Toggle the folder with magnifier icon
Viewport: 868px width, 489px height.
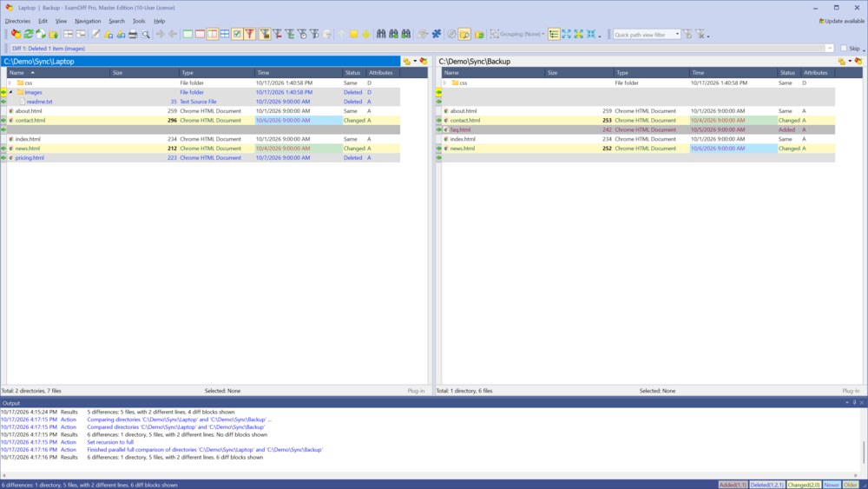click(464, 35)
